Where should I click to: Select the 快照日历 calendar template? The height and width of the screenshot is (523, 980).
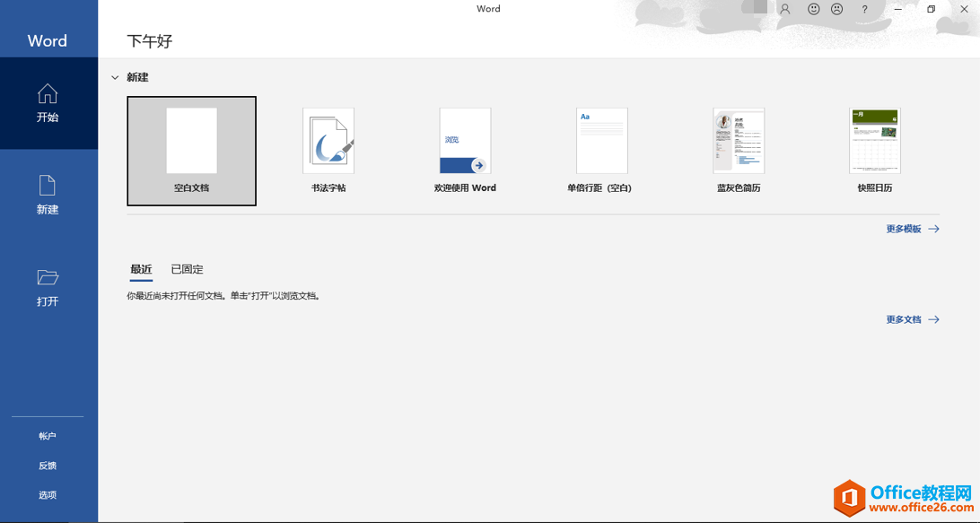(875, 142)
